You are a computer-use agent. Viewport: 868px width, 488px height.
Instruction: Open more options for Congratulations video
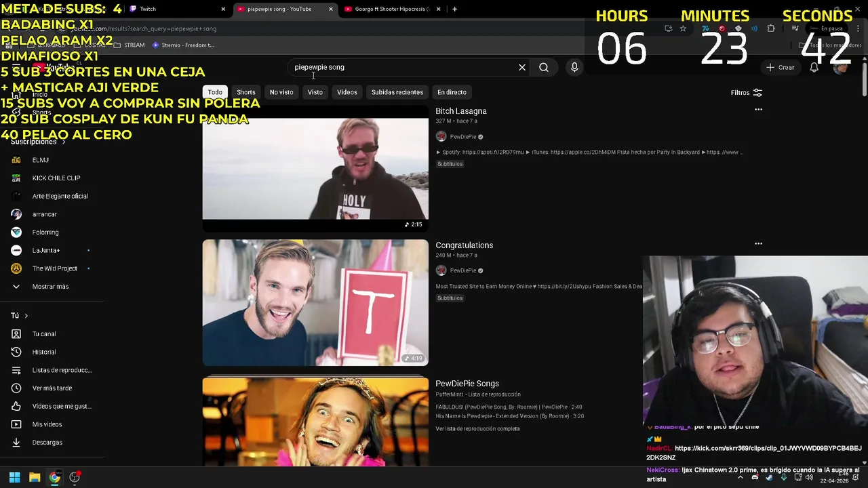tap(758, 243)
